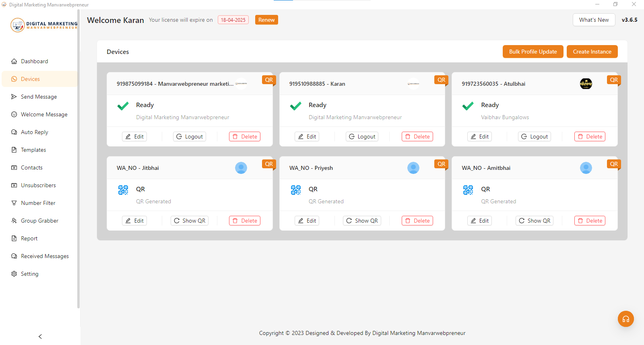Image resolution: width=644 pixels, height=345 pixels.
Task: Click the green Ready checkmark on Karan card
Action: click(296, 106)
